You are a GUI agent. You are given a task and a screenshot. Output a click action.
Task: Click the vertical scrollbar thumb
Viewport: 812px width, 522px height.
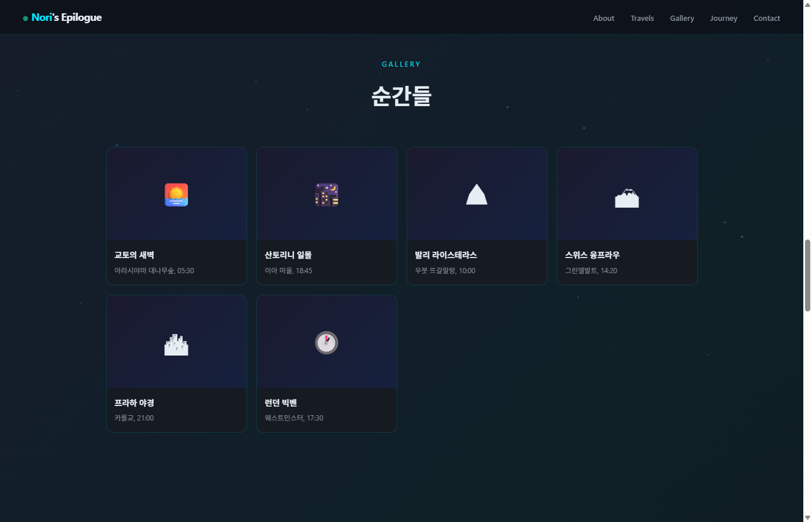[807, 275]
